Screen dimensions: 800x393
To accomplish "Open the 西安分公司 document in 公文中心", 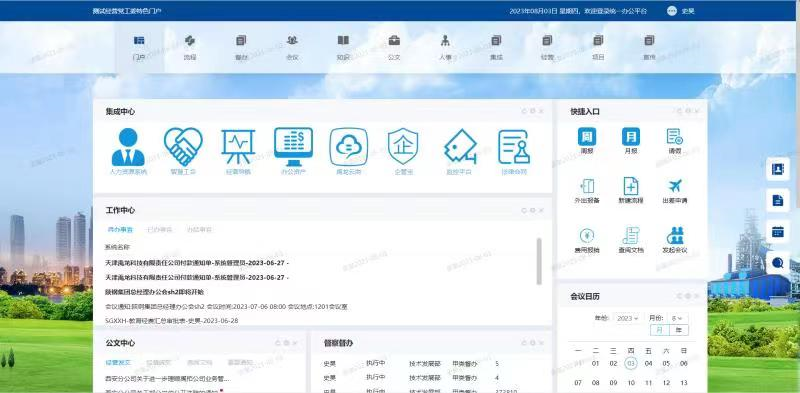I will coord(167,379).
